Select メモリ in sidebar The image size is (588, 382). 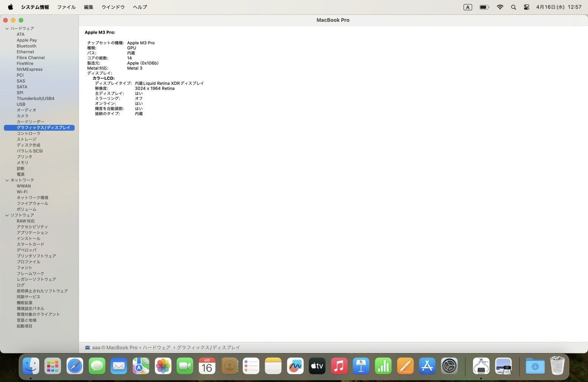coord(22,162)
